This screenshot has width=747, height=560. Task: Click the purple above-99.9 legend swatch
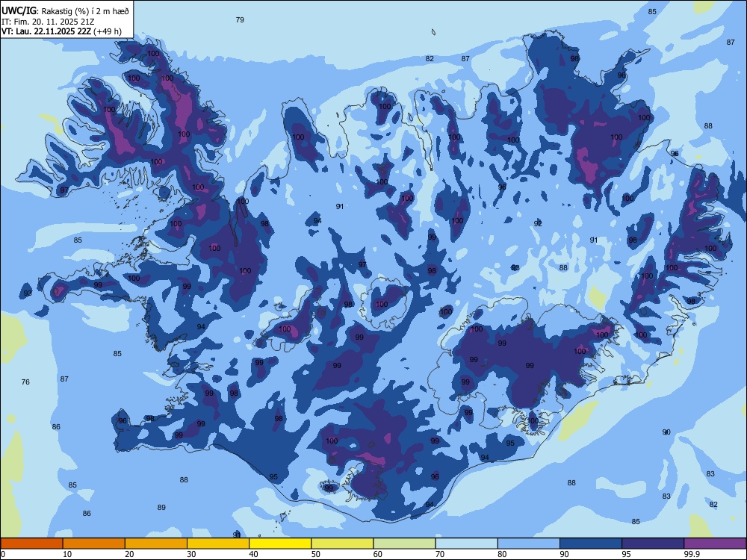pyautogui.click(x=715, y=544)
